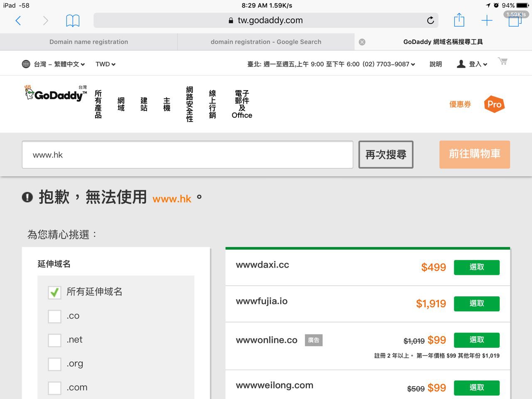The image size is (532, 399).
Task: Check the .org extension checkbox
Action: pos(54,364)
